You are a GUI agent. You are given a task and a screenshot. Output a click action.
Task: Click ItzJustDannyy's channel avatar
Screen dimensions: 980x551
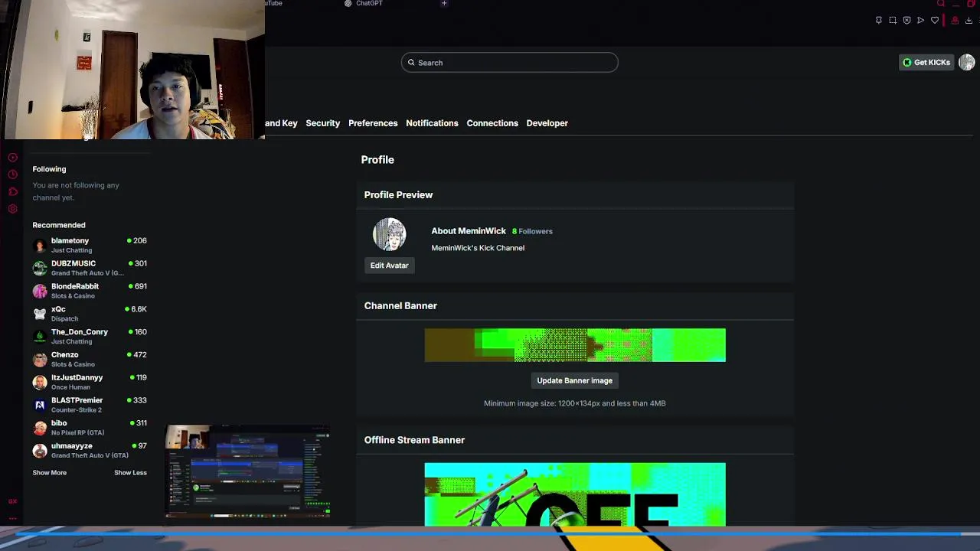coord(40,382)
